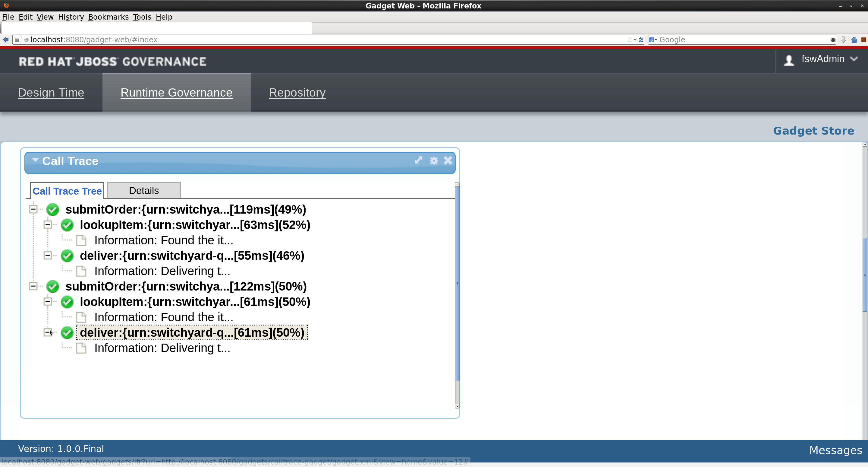This screenshot has height=467, width=868.
Task: Click the user avatar icon beside fswAdmin
Action: click(x=788, y=61)
